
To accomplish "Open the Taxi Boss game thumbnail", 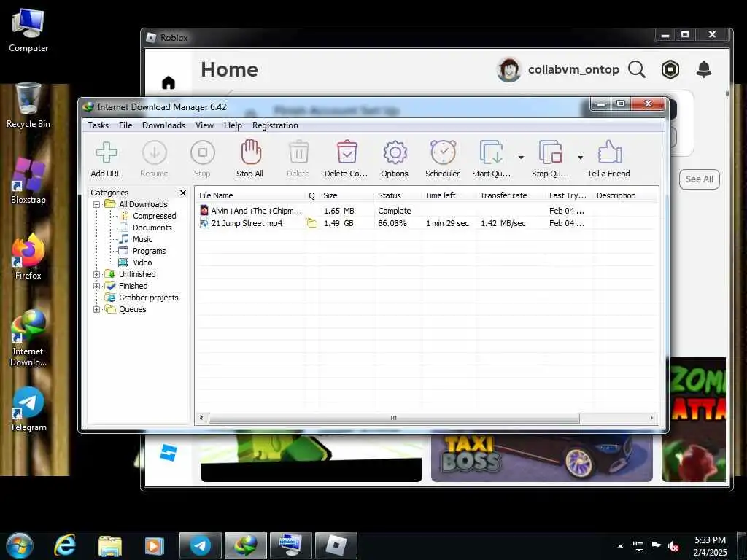I will (542, 458).
